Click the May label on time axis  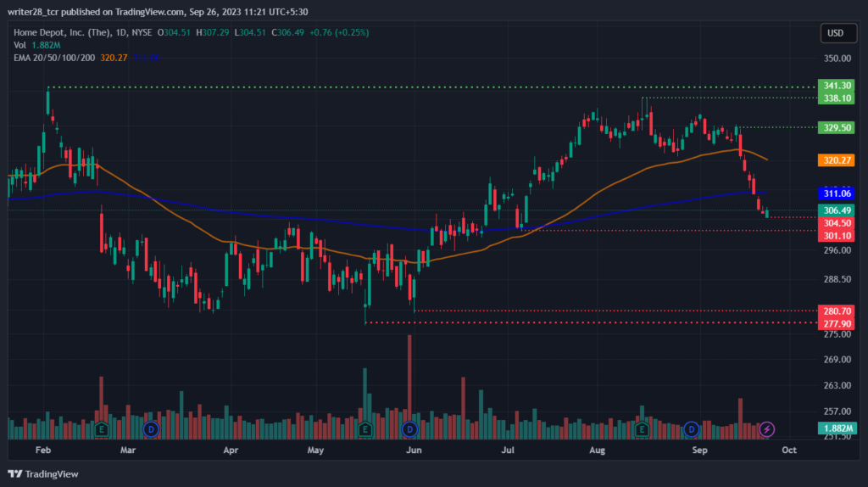[x=315, y=450]
